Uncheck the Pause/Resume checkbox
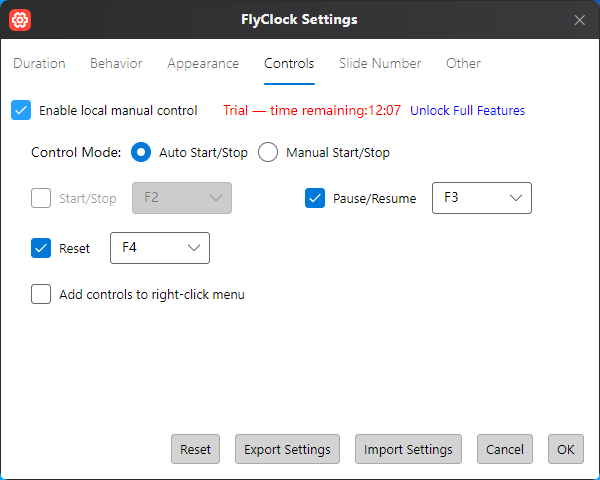The image size is (600, 480). (x=315, y=198)
